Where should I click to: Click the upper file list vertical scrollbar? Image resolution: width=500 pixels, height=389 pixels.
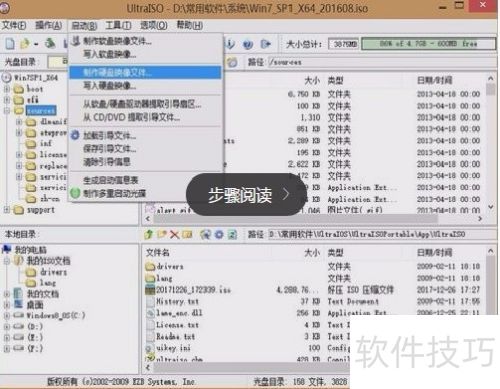[490, 143]
